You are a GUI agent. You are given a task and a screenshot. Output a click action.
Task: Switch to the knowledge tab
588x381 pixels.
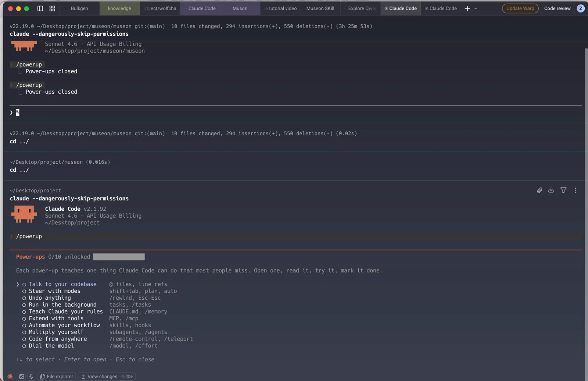(119, 8)
